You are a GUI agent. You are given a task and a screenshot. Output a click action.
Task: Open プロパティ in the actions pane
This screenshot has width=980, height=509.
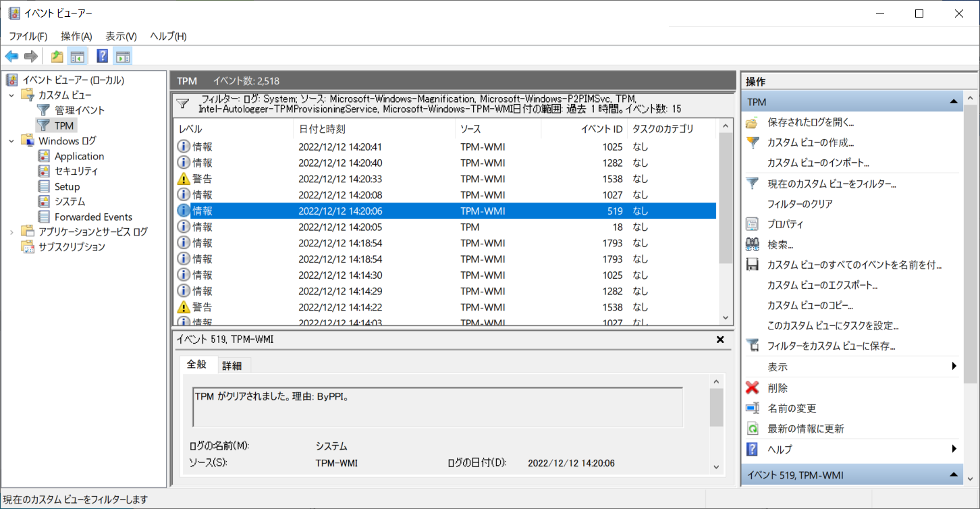tap(785, 224)
